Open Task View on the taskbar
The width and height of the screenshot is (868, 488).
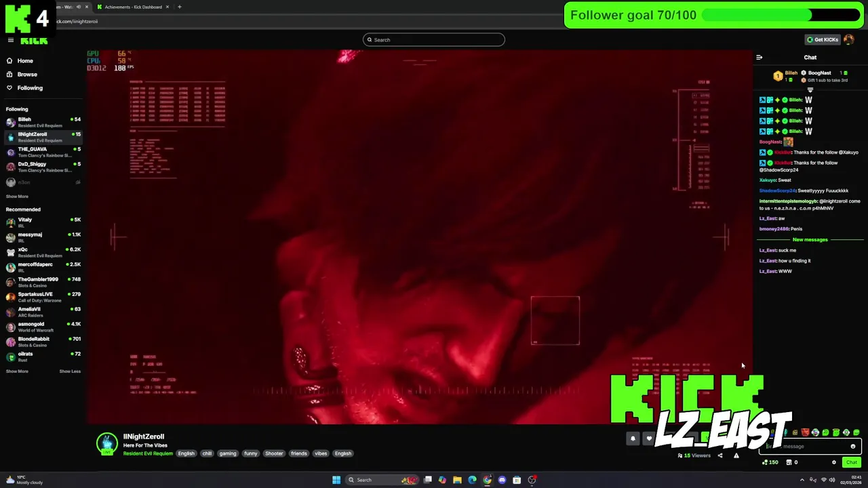(428, 480)
